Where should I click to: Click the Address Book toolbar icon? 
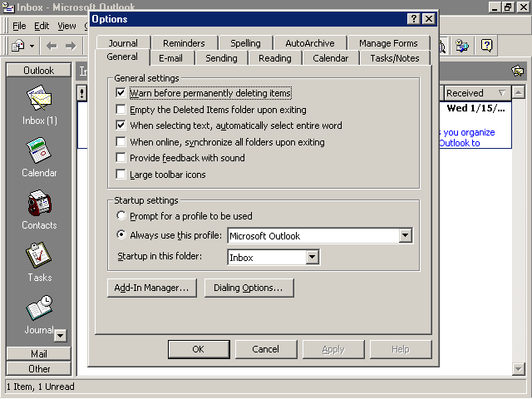pos(462,45)
